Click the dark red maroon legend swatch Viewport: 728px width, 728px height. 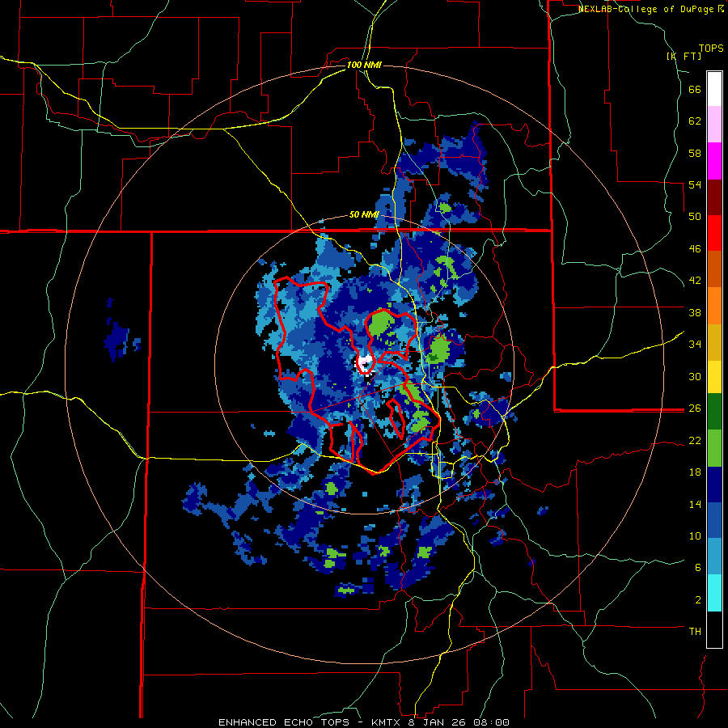(x=714, y=197)
